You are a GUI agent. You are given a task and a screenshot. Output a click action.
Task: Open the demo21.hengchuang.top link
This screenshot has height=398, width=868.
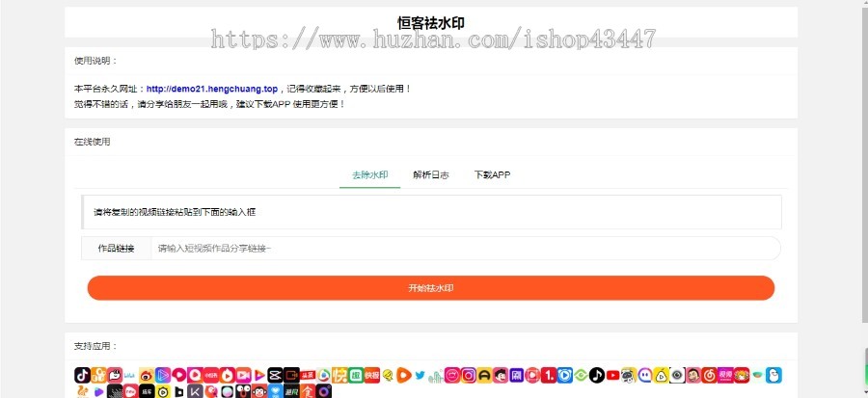click(212, 89)
